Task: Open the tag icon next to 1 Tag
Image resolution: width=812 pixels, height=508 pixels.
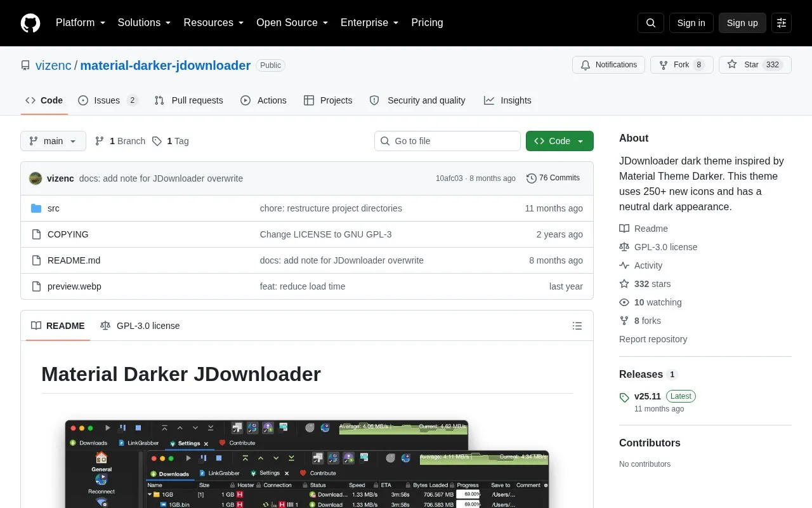Action: pyautogui.click(x=157, y=141)
